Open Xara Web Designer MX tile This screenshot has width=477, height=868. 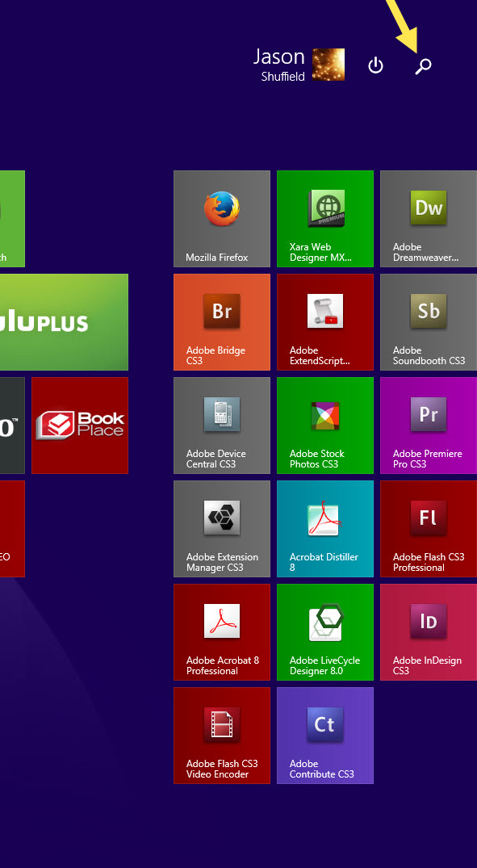(325, 219)
